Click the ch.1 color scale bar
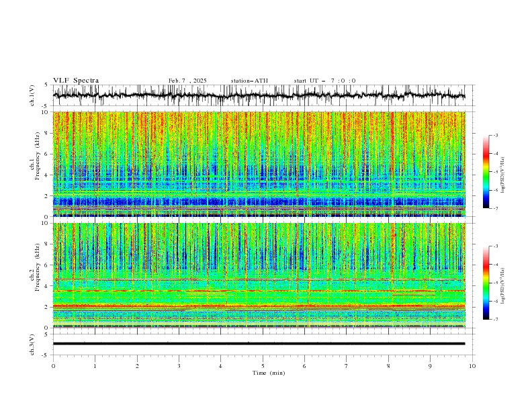532x411 pixels. [x=486, y=172]
